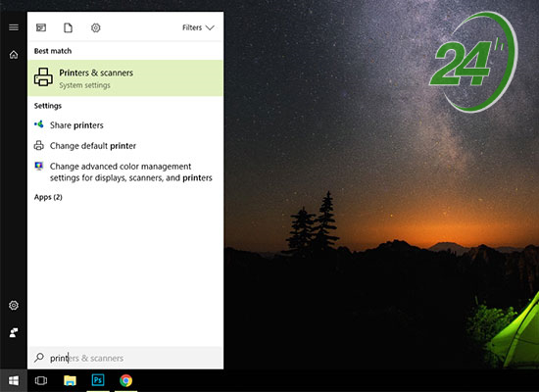The width and height of the screenshot is (539, 392).
Task: Click the printer icon in best match
Action: (x=43, y=76)
